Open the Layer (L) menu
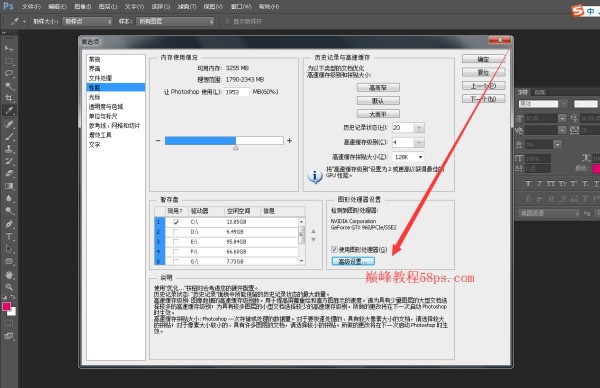This screenshot has width=600, height=388. coord(108,7)
